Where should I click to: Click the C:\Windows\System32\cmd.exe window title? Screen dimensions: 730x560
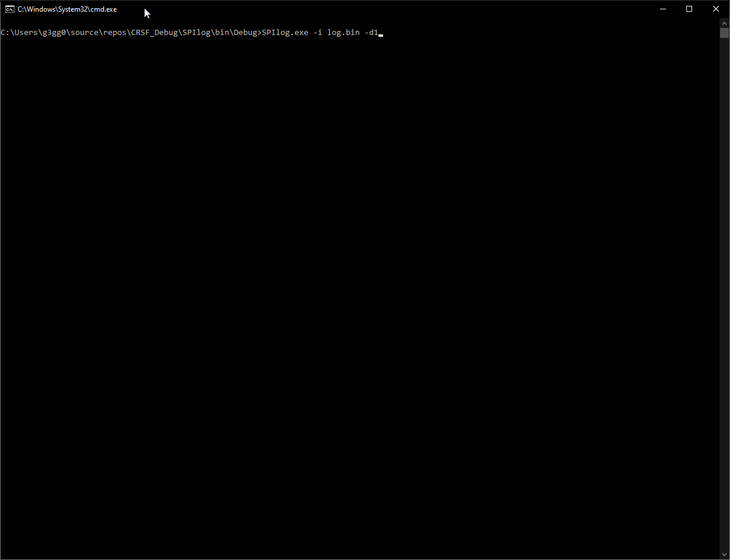tap(67, 9)
